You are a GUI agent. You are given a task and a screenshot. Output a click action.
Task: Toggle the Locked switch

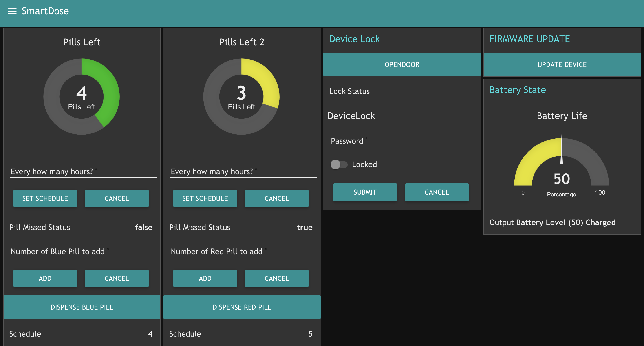coord(339,164)
